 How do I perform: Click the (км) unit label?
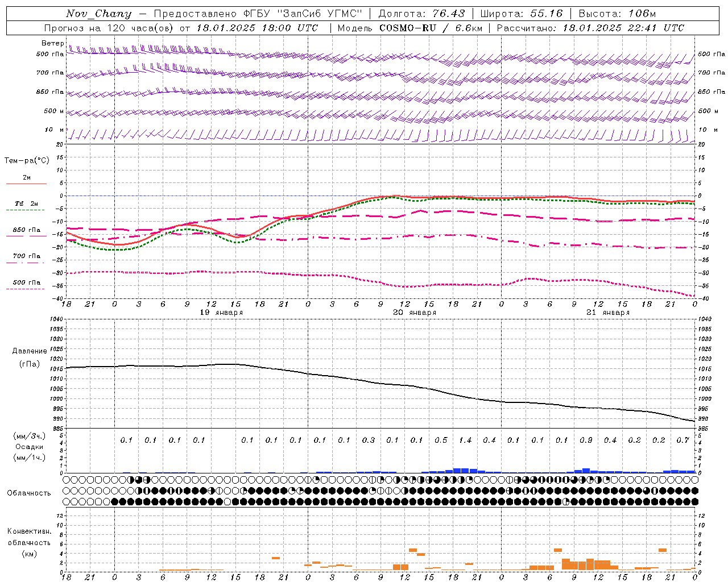coord(29,554)
